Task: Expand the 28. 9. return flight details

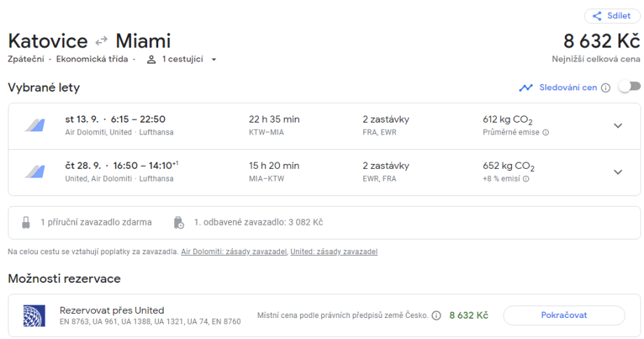Action: (x=617, y=172)
